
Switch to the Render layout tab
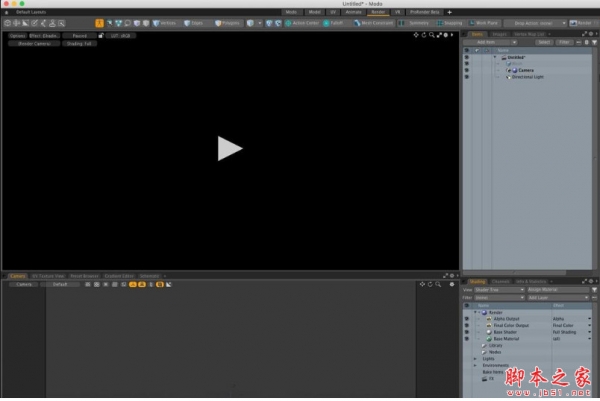(x=378, y=12)
